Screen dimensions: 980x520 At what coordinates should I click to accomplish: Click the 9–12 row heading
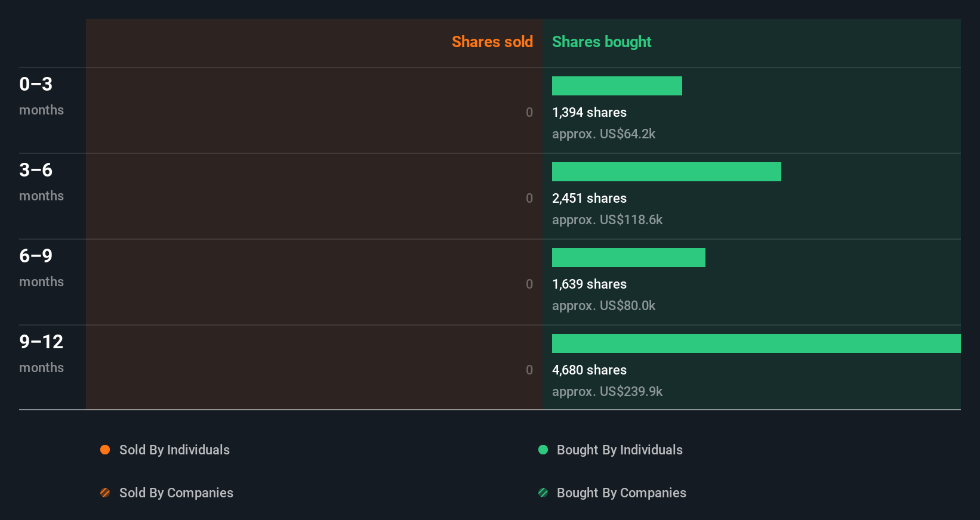pyautogui.click(x=41, y=342)
